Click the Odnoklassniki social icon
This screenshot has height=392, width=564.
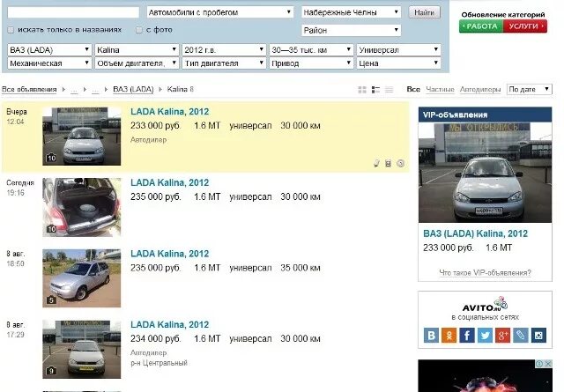449,336
